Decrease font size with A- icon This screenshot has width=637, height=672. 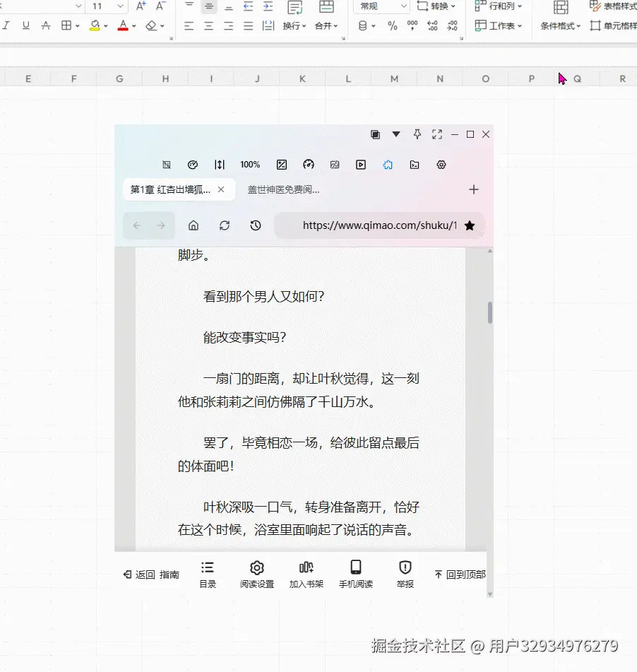pos(160,6)
